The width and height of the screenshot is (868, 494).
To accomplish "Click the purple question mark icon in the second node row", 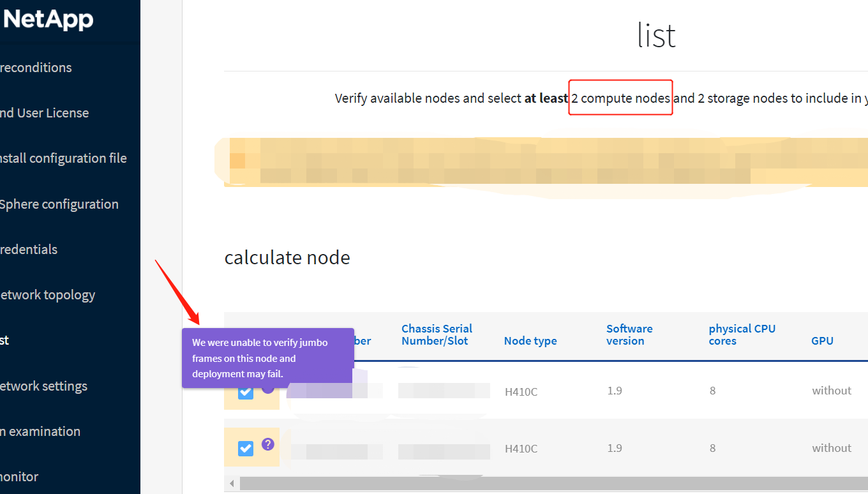I will 268,444.
